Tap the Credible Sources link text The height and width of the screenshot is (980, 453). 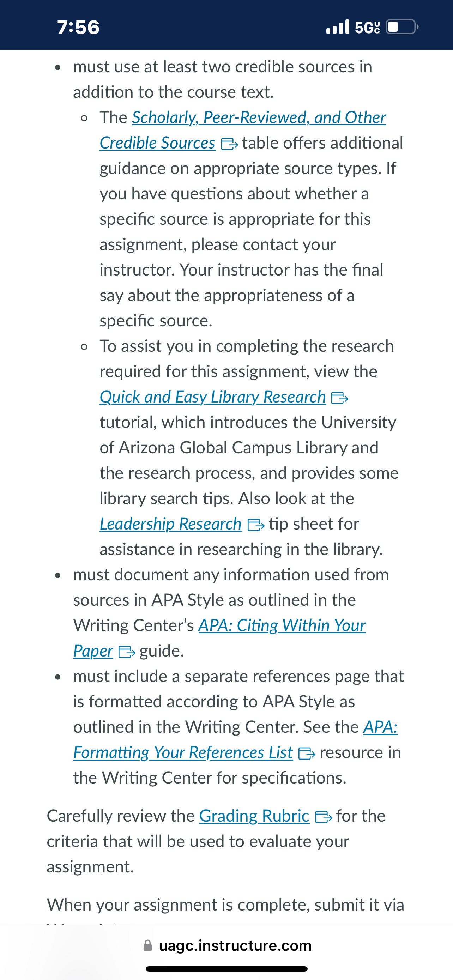point(157,143)
